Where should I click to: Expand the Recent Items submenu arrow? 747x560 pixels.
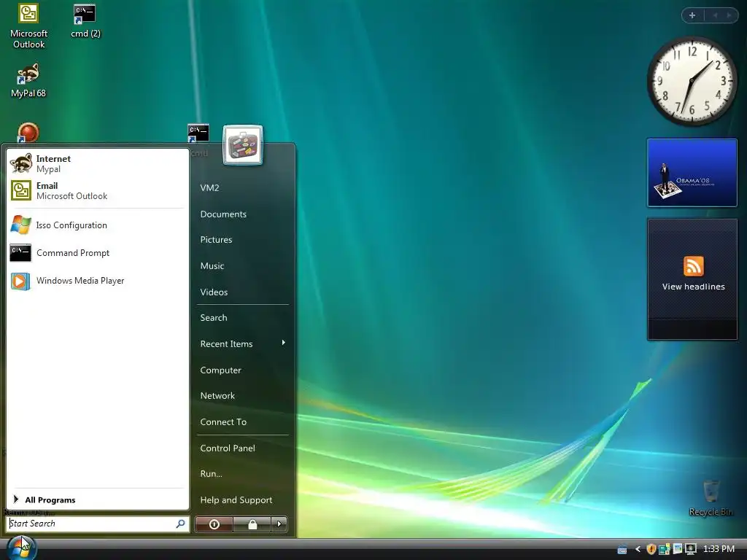(284, 343)
